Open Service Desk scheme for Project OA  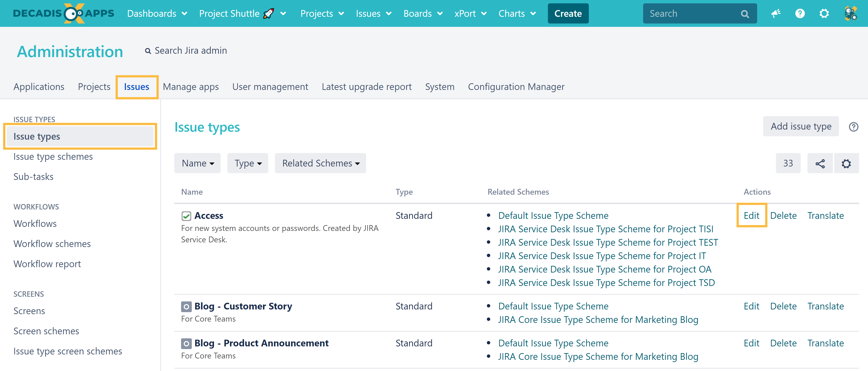tap(605, 269)
